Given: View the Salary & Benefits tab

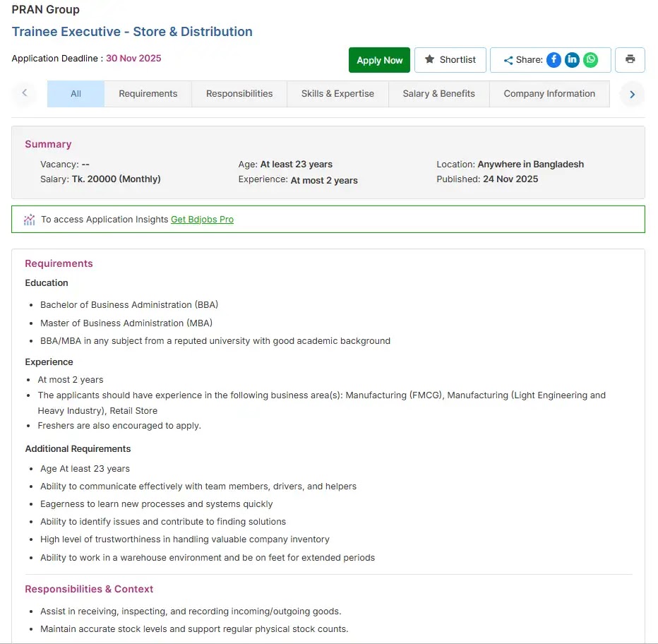Looking at the screenshot, I should click(x=438, y=94).
